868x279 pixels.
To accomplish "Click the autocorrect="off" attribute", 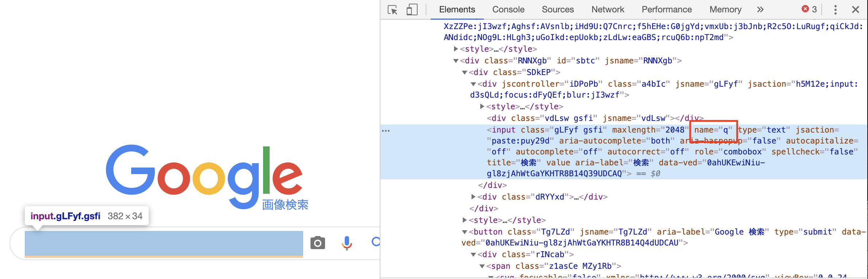I will point(648,152).
